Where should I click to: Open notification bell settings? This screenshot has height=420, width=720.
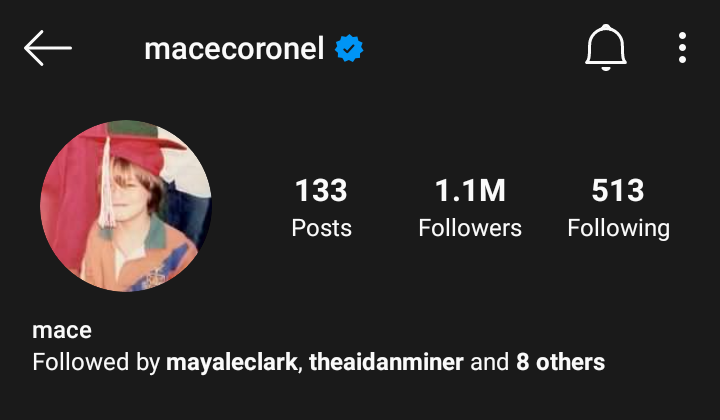[x=606, y=48]
